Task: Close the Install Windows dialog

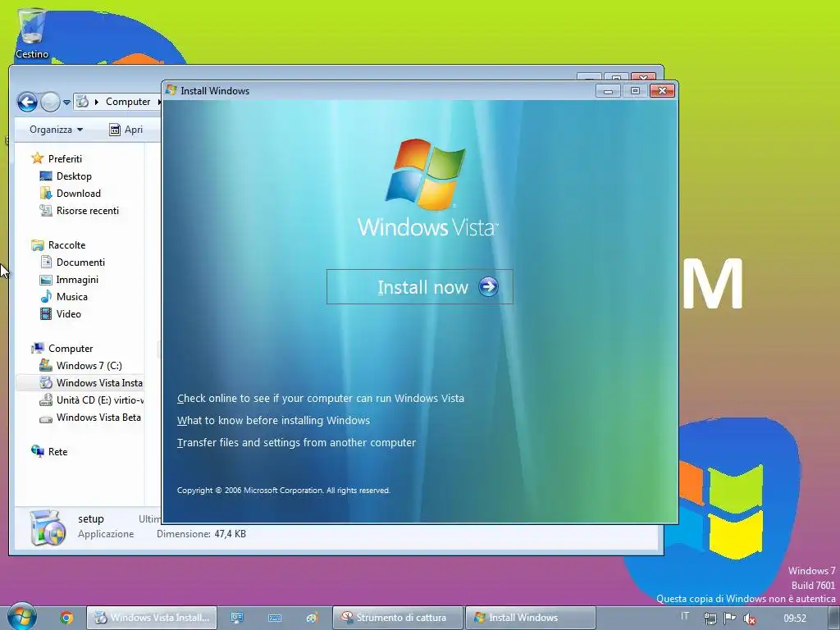Action: click(662, 90)
